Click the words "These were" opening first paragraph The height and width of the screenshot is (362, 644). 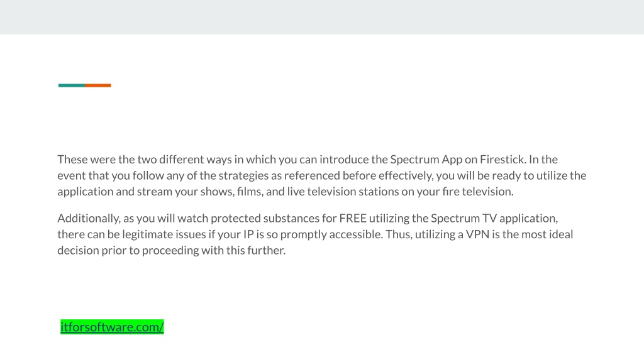point(86,159)
